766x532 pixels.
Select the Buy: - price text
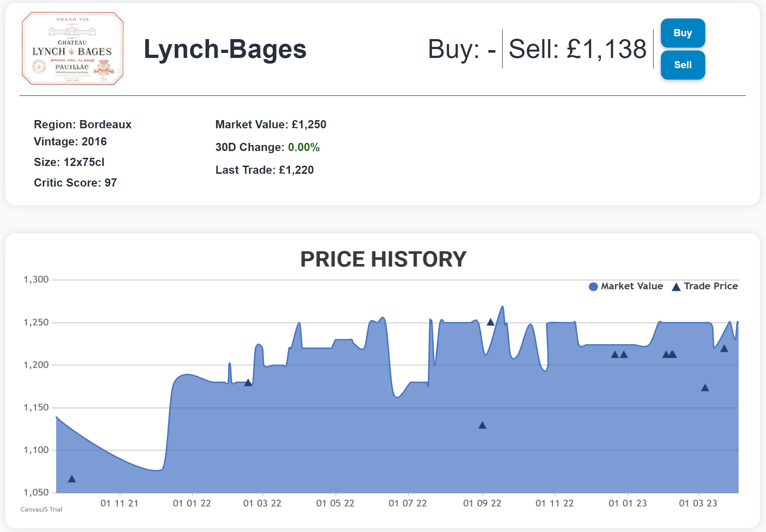tap(462, 49)
